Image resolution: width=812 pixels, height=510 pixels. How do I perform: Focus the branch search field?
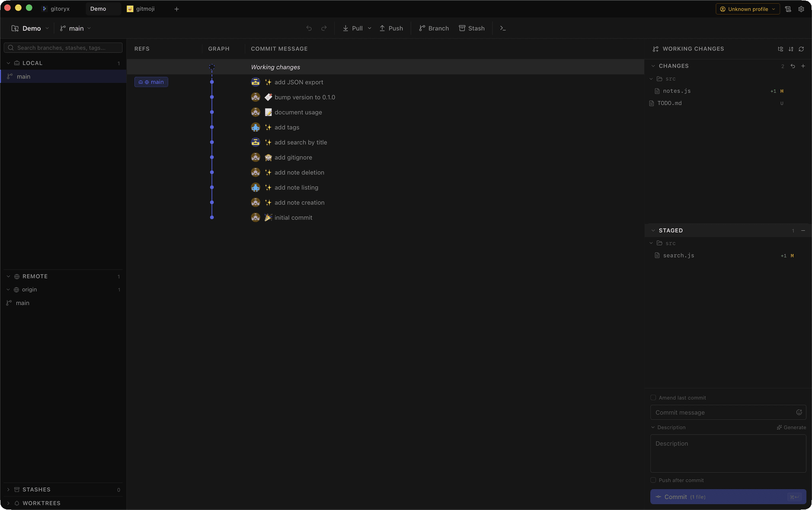point(63,48)
